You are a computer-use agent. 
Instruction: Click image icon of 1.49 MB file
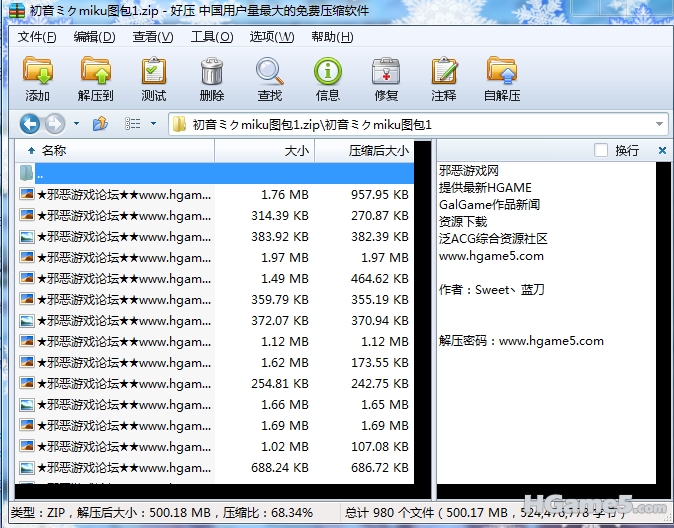point(27,278)
